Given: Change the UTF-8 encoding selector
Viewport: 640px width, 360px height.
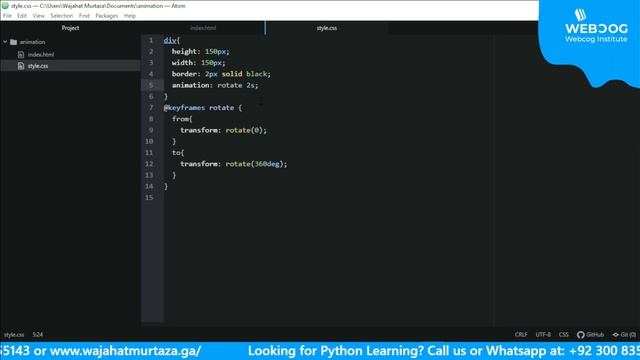Looking at the screenshot, I should tap(543, 335).
